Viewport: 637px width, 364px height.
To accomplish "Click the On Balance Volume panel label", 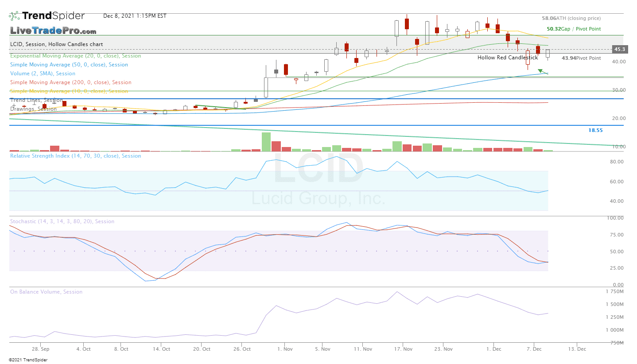I will (x=45, y=291).
